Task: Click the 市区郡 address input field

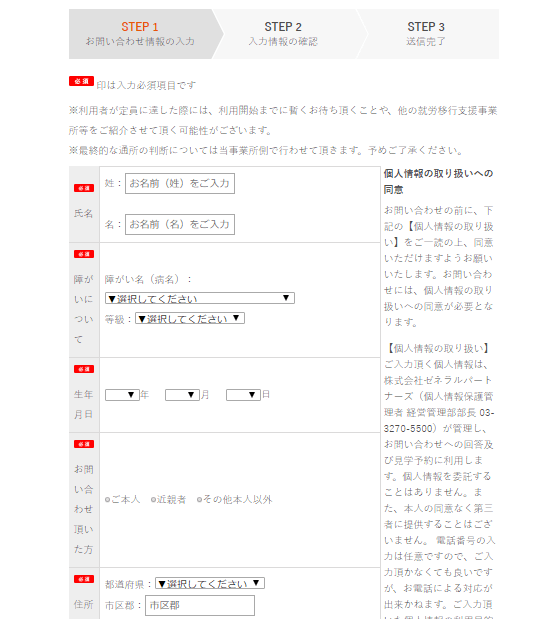Action: 200,605
